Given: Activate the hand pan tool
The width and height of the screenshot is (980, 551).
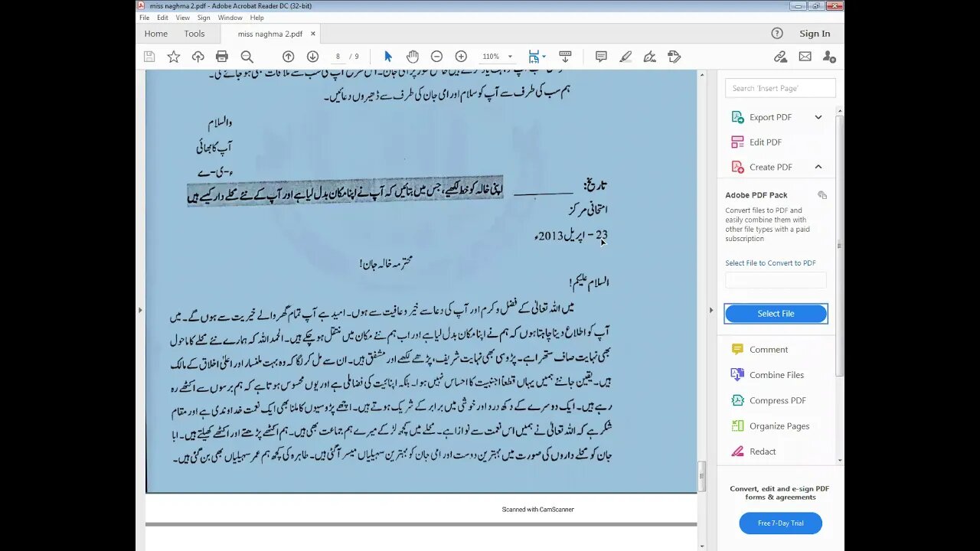Looking at the screenshot, I should (412, 57).
